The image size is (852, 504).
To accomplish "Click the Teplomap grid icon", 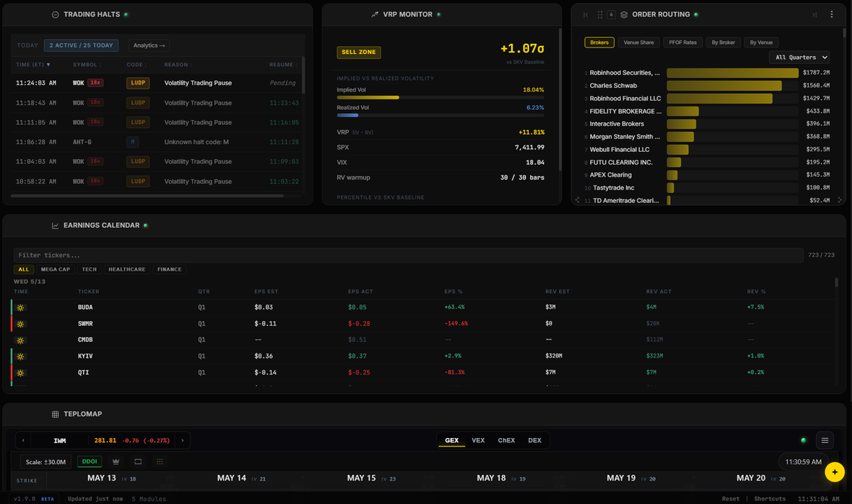I will pyautogui.click(x=55, y=414).
